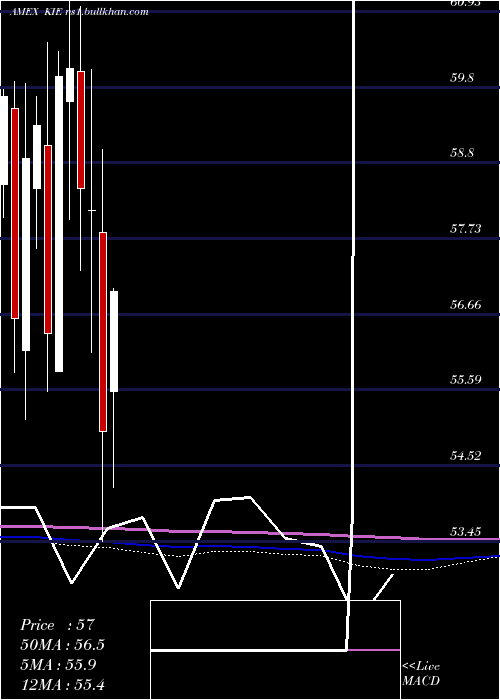
Task: Click the 56.66 price axis label
Action: click(465, 305)
